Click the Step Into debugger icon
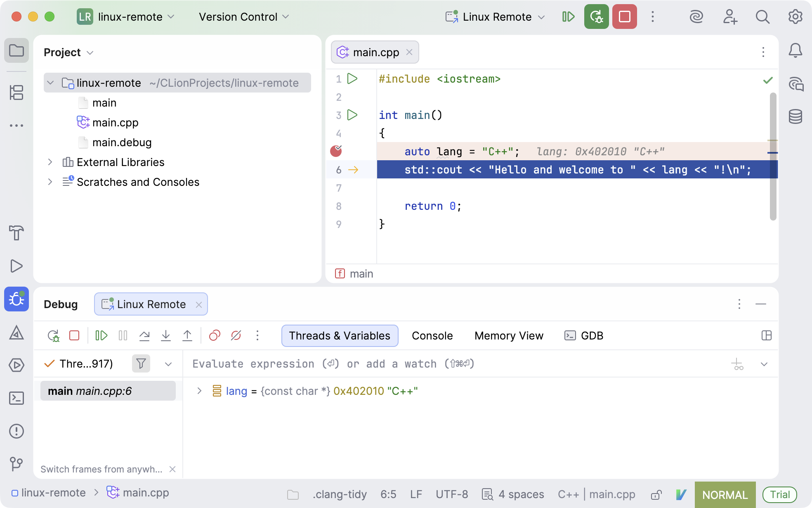The width and height of the screenshot is (812, 508). (166, 335)
